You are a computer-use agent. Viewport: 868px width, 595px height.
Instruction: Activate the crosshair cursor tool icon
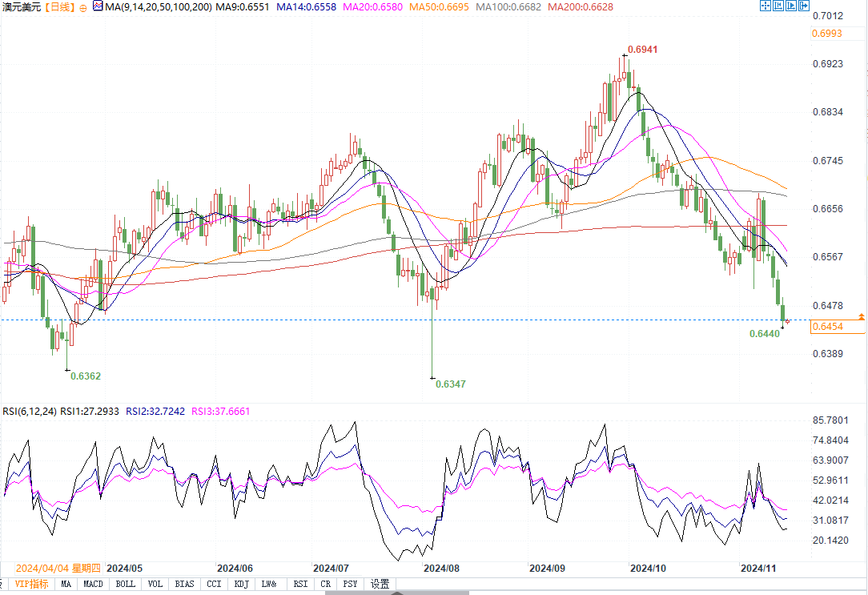(x=765, y=6)
